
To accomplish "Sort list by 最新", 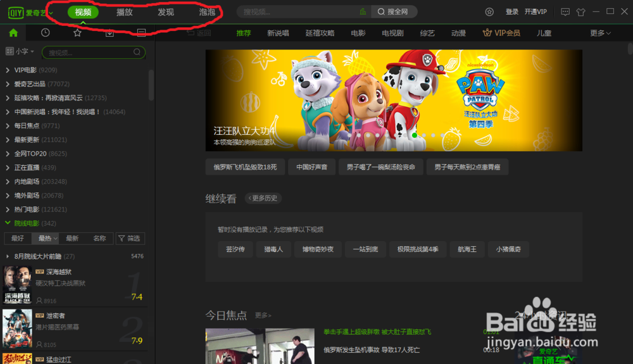I will click(x=72, y=239).
